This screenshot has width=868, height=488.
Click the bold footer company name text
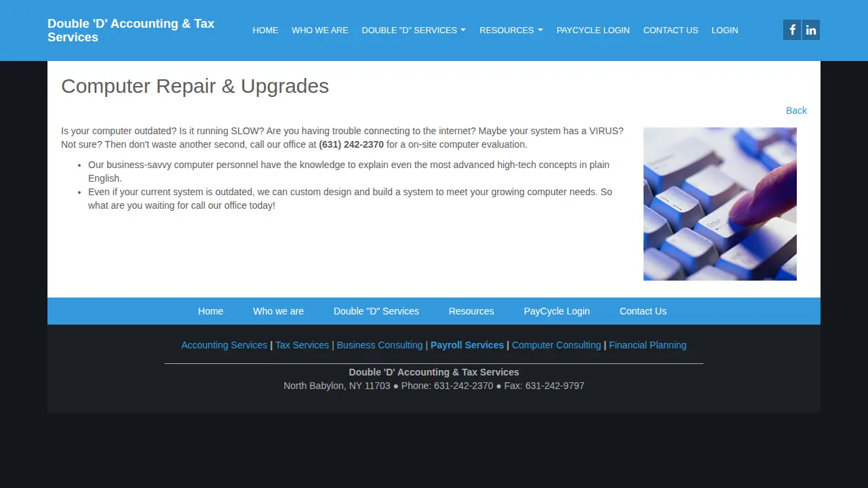click(x=434, y=372)
